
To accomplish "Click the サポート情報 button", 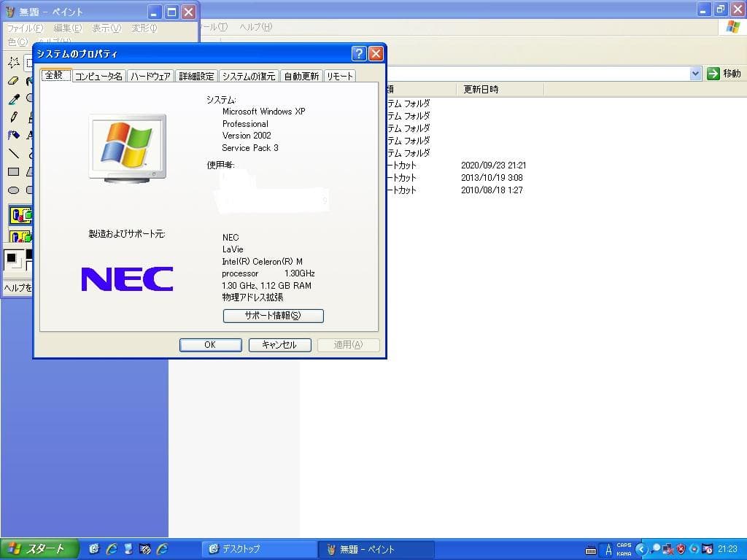I will pos(273,316).
